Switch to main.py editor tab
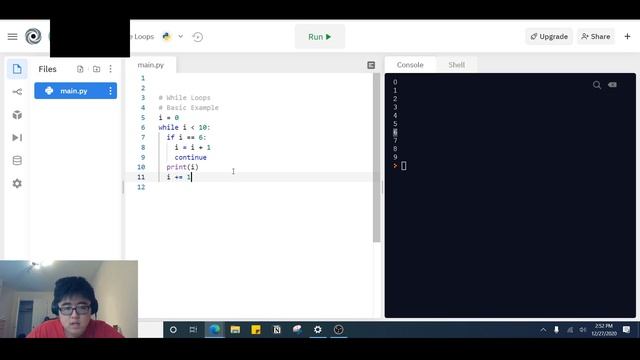The image size is (640, 360). pos(151,65)
